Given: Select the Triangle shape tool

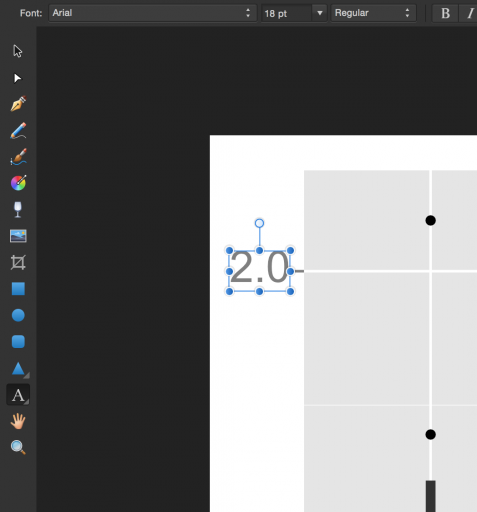Looking at the screenshot, I should (18, 368).
